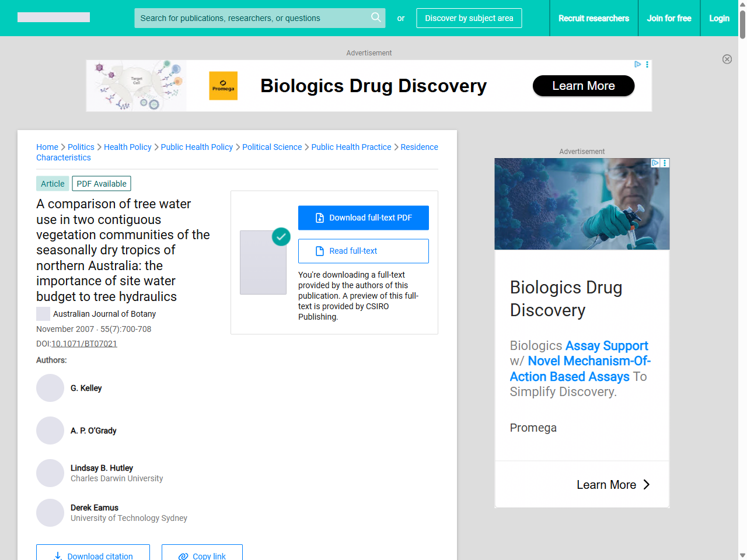747x560 pixels.
Task: Click the search magnifier icon
Action: (x=376, y=17)
